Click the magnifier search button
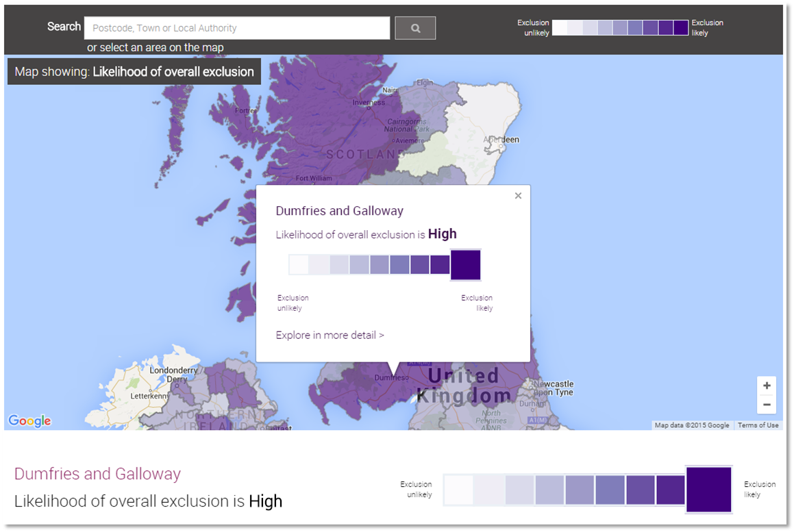 pyautogui.click(x=415, y=28)
